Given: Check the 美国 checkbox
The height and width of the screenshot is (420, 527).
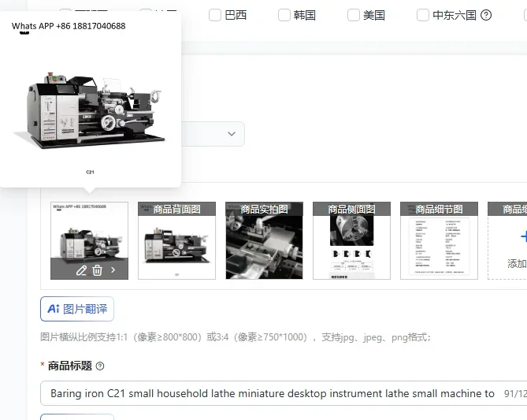Looking at the screenshot, I should [354, 15].
